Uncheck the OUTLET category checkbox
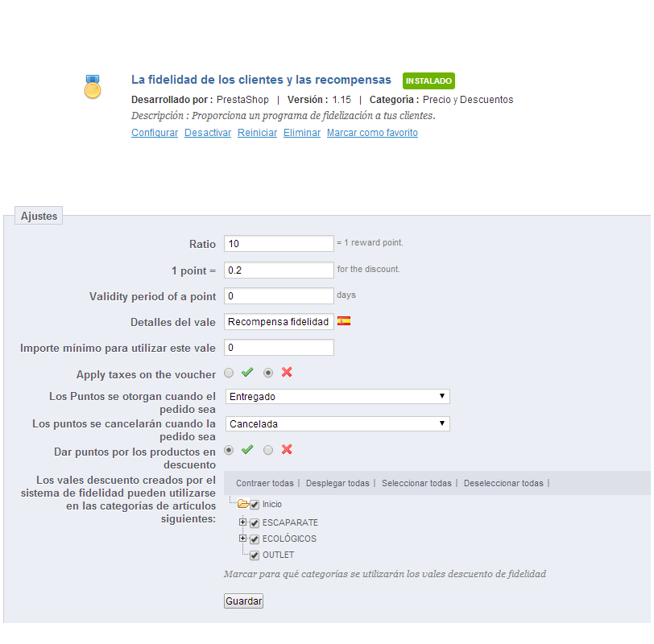Image resolution: width=654 pixels, height=644 pixels. pyautogui.click(x=255, y=555)
